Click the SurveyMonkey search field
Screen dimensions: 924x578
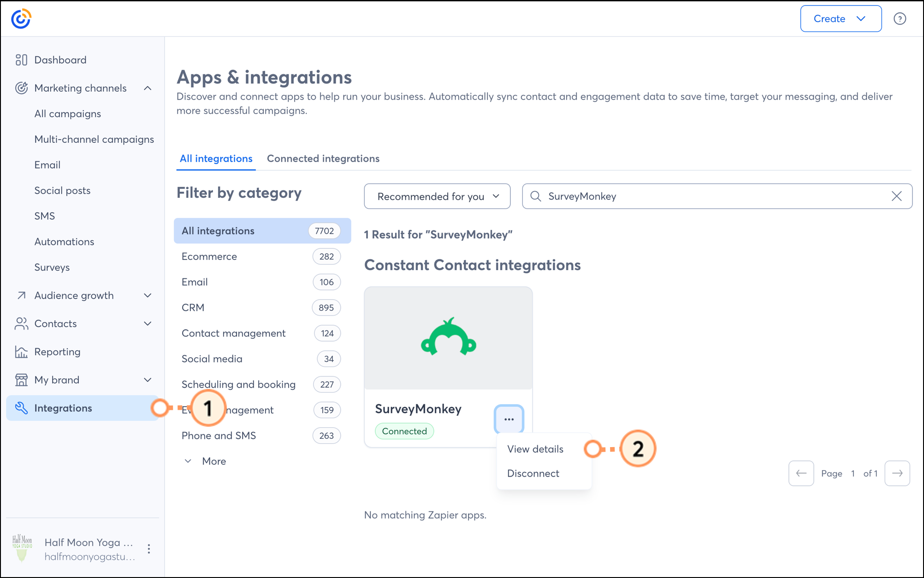coord(717,196)
